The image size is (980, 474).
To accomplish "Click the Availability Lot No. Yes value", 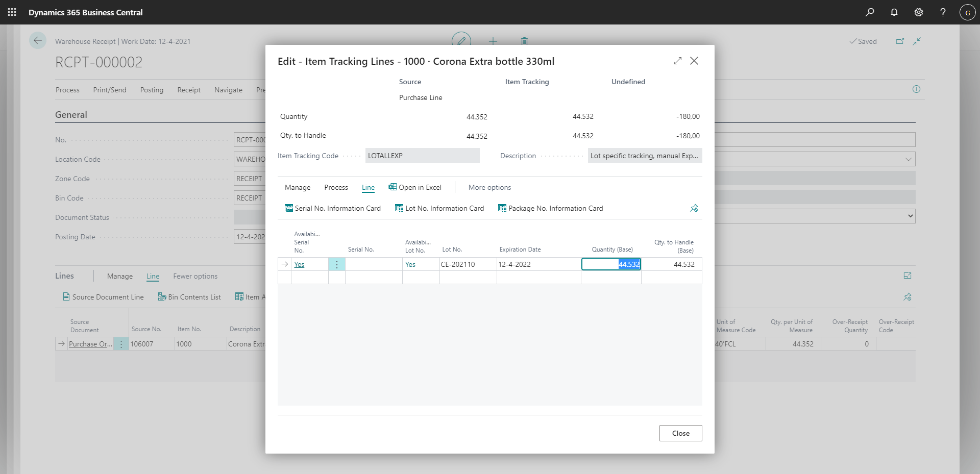I will (410, 264).
